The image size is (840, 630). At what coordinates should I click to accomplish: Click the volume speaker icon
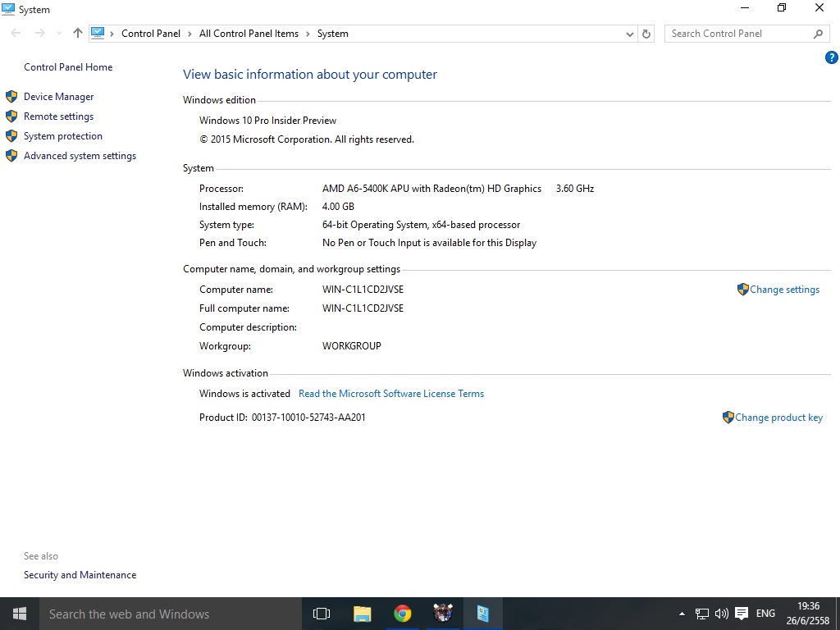pyautogui.click(x=722, y=614)
